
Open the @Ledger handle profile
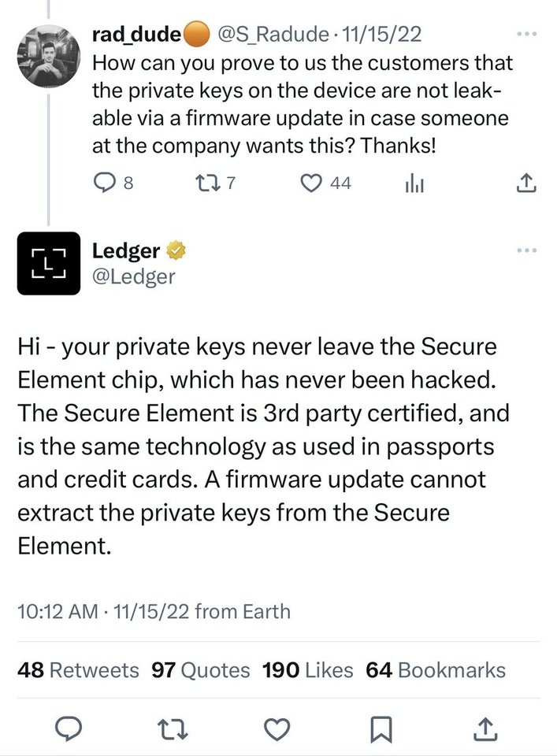coord(135,276)
